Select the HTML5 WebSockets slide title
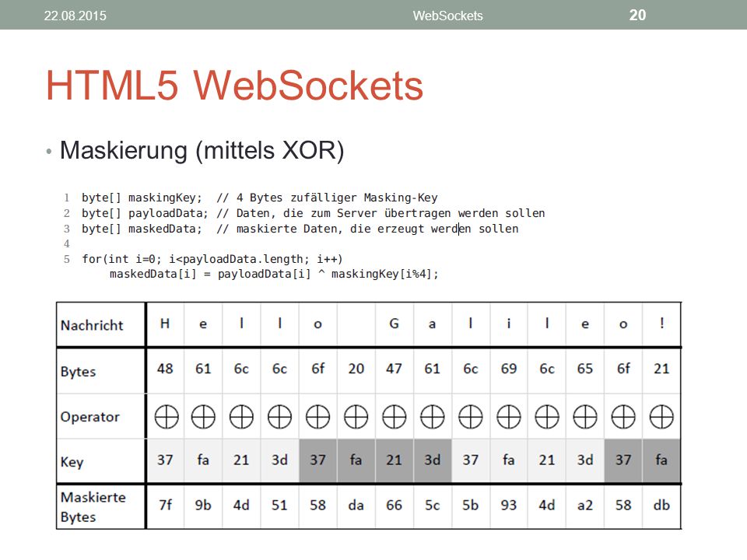Image resolution: width=747 pixels, height=560 pixels. click(234, 86)
